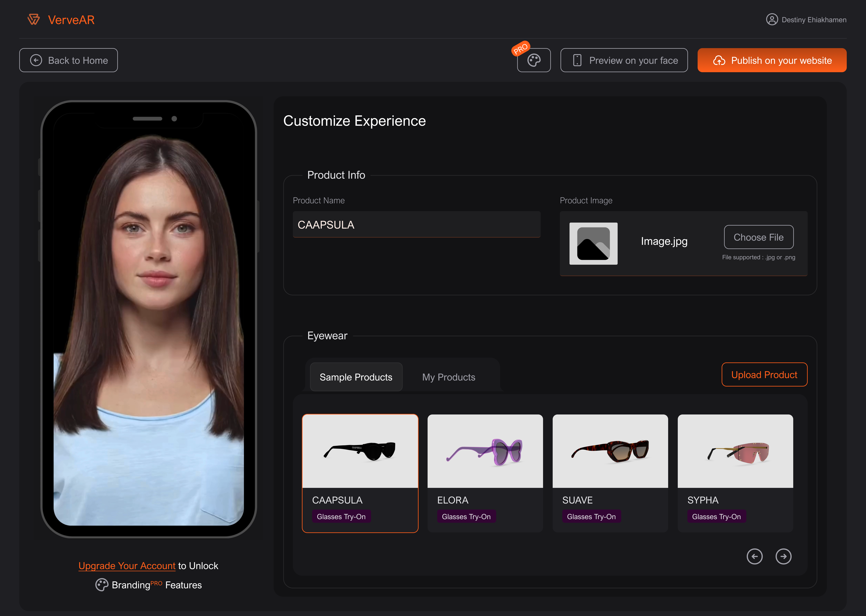Select the SUAVE tortoise glasses card

pyautogui.click(x=610, y=473)
